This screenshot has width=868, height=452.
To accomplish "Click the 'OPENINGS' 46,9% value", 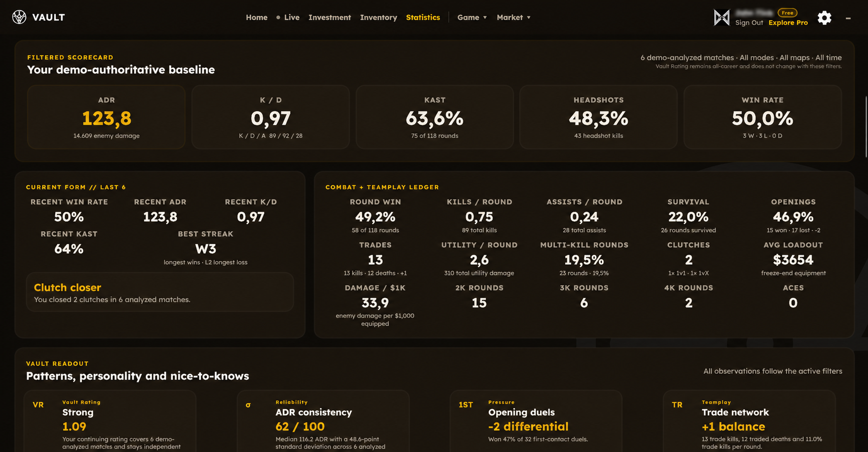I will [x=793, y=217].
